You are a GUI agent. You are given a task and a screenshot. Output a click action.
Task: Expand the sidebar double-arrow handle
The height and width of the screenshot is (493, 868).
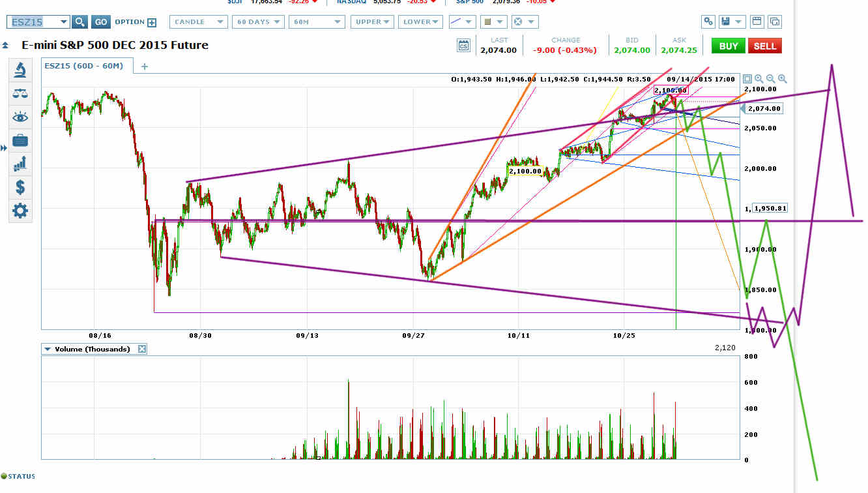(4, 148)
